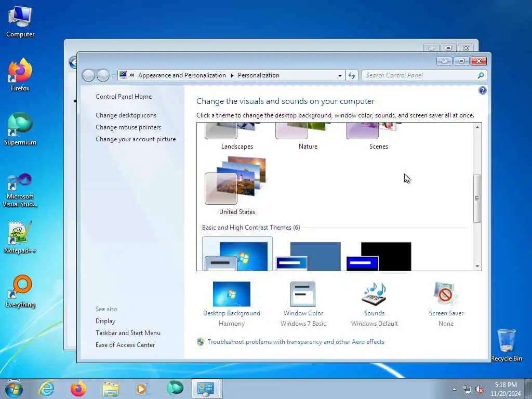
Task: Open Control Panel Home
Action: coord(124,96)
